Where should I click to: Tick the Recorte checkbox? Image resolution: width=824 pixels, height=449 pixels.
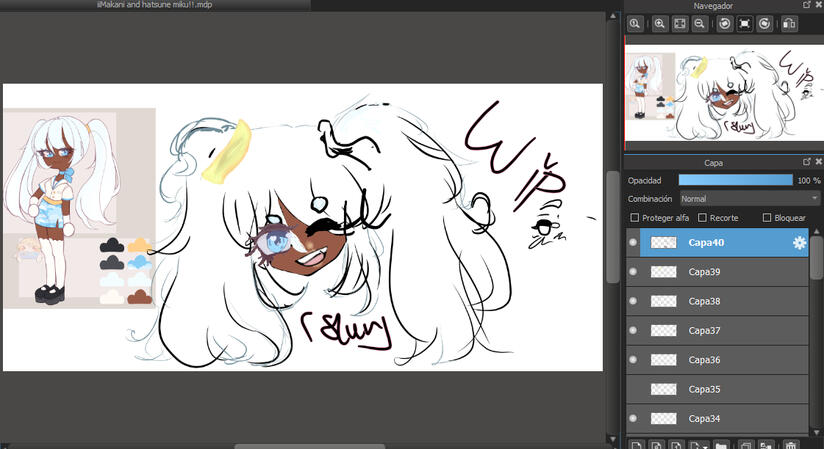tap(703, 218)
